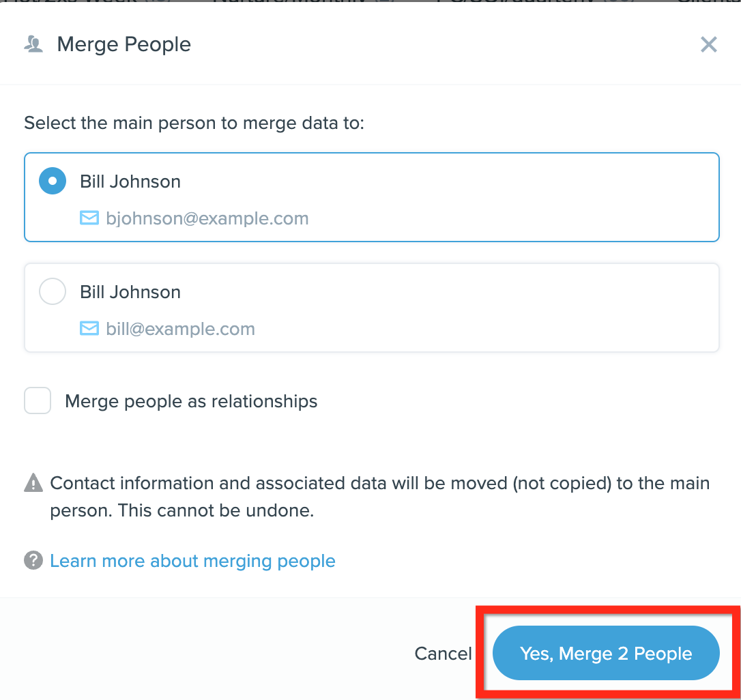Click the cannot be undone warning text
Screen dimensions: 741x700
click(x=380, y=497)
